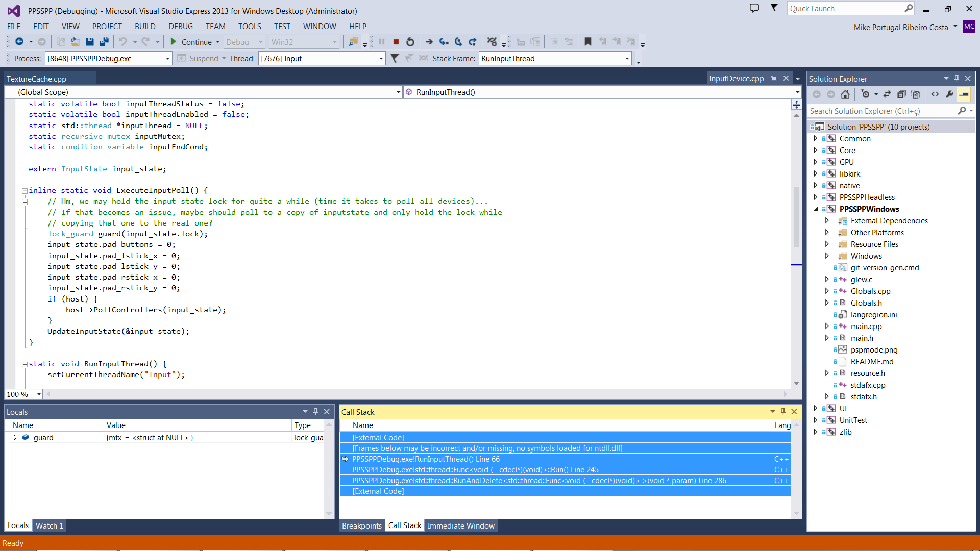Toggle Preview Selected Items in Solution Explorer

964,94
